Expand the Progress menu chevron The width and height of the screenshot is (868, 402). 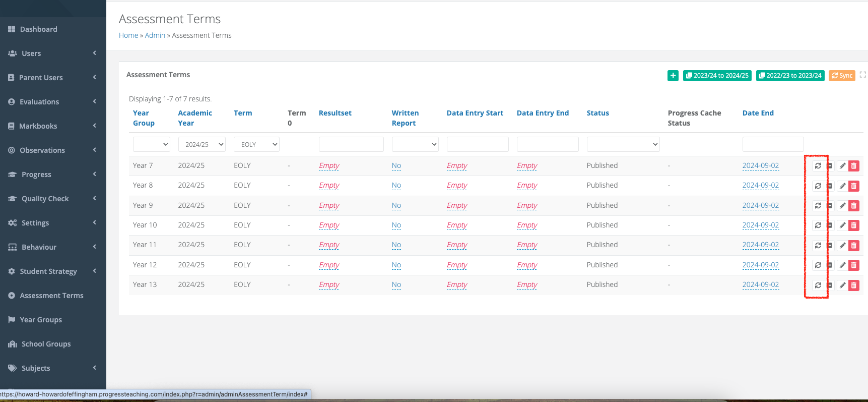(x=94, y=174)
